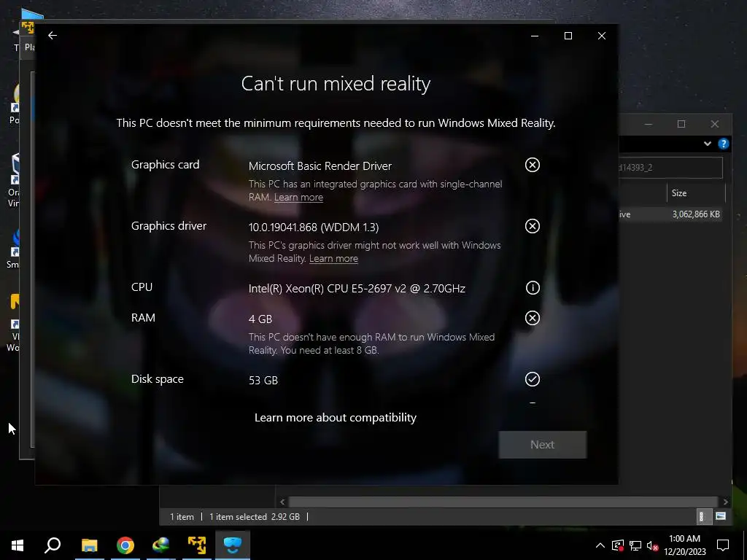Viewport: 747px width, 560px height.
Task: Open the yellow VMware taskbar app
Action: [x=197, y=545]
